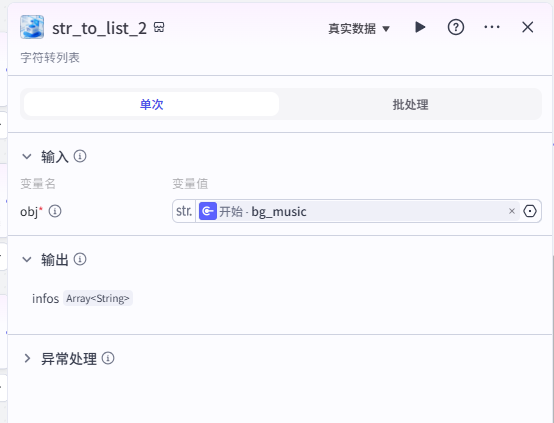The height and width of the screenshot is (423, 554).
Task: Click the str. type label of obj
Action: pyautogui.click(x=184, y=211)
